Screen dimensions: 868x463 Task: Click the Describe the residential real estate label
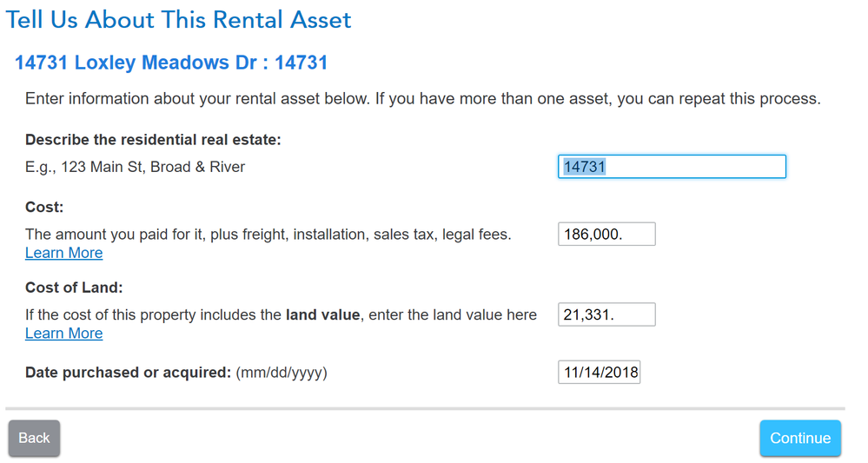[153, 139]
